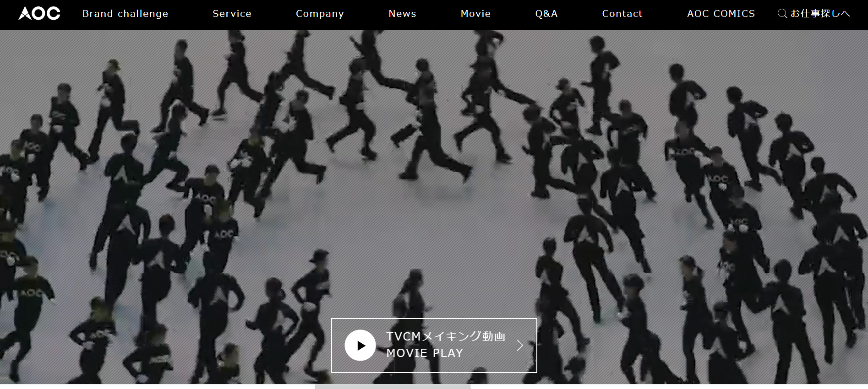
Task: Click the right chevron in movie banner
Action: click(520, 345)
